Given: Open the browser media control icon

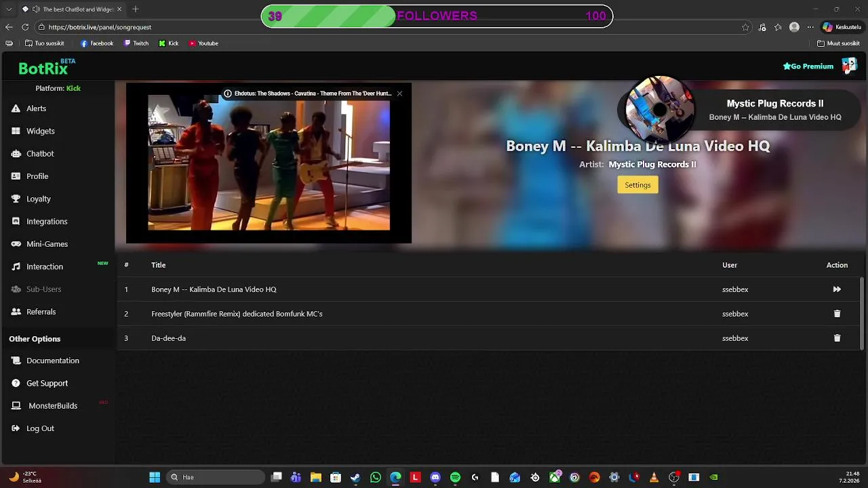Looking at the screenshot, I should click(762, 27).
